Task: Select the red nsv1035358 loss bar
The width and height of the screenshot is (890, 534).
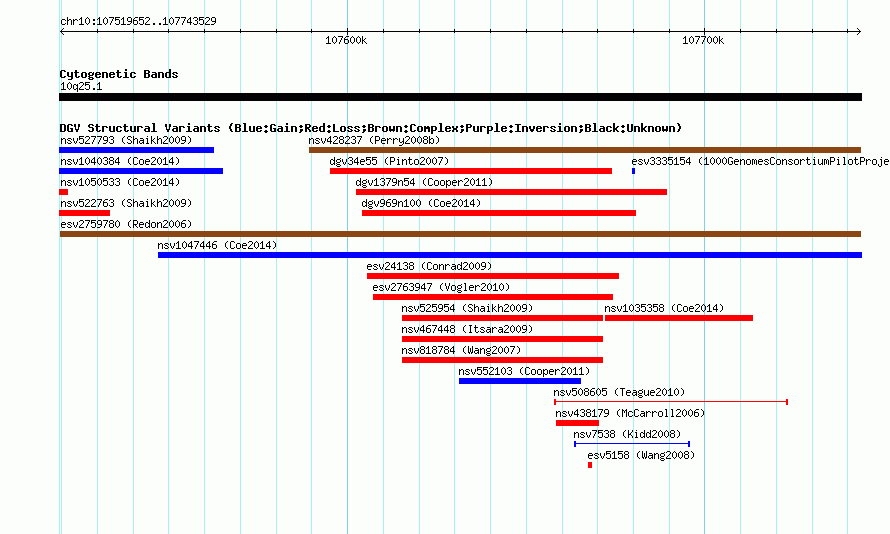Action: pos(679,318)
